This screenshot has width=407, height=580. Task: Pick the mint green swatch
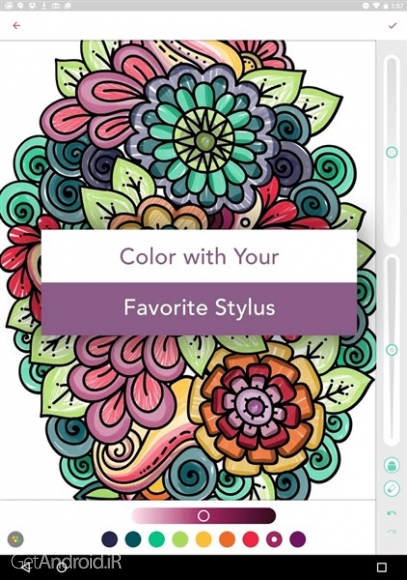tap(157, 539)
